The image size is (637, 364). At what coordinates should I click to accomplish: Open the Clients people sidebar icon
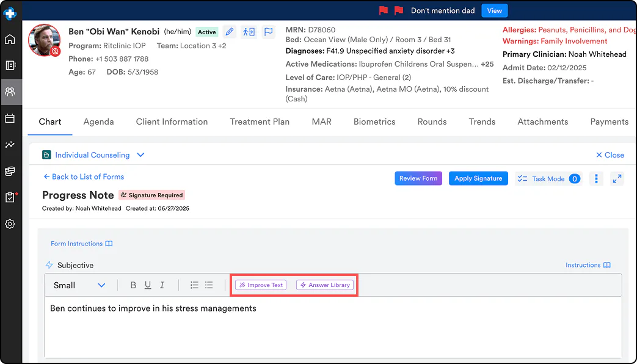click(x=10, y=92)
